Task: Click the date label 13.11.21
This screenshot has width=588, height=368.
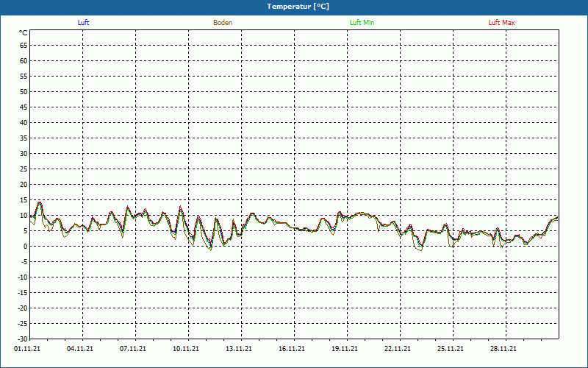Action: pyautogui.click(x=238, y=349)
